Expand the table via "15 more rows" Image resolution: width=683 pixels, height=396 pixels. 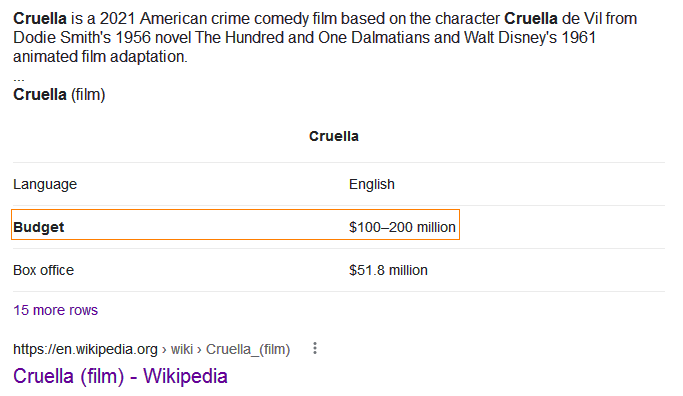point(55,310)
